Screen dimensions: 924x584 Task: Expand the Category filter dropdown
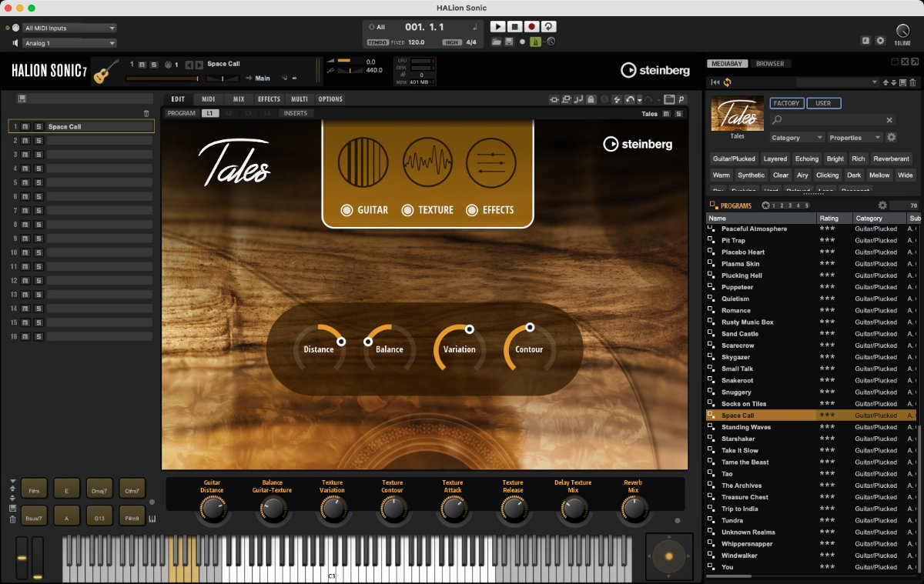[x=797, y=138]
